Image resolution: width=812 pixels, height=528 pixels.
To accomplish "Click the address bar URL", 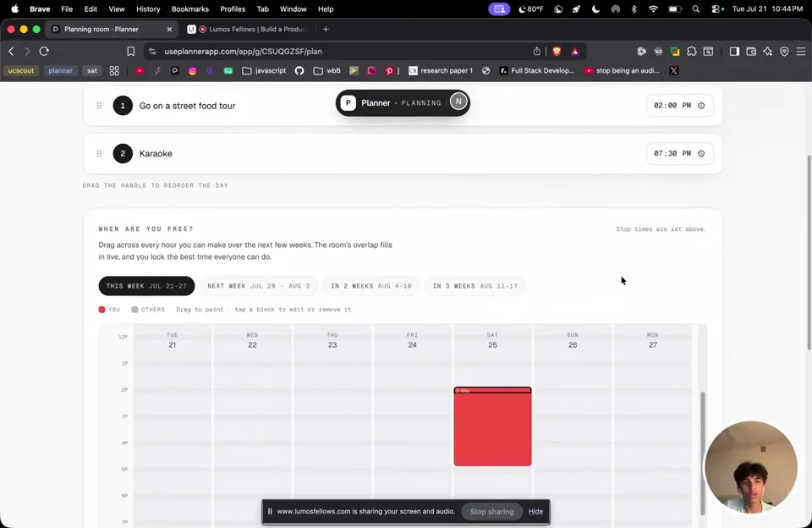I will 243,52.
